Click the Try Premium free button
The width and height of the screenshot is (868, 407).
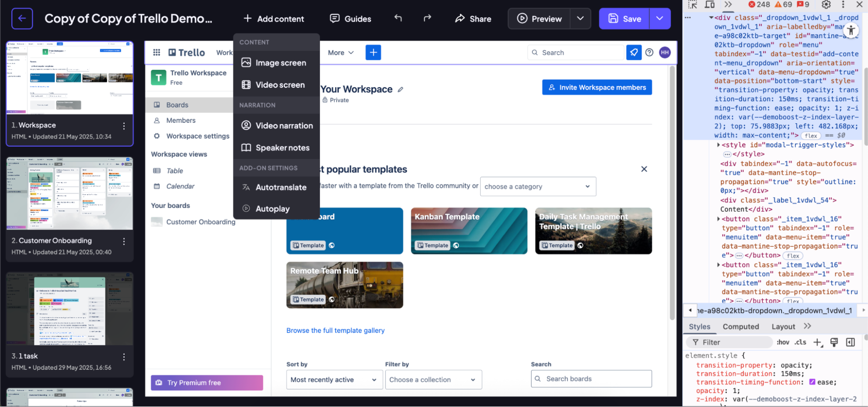point(207,383)
